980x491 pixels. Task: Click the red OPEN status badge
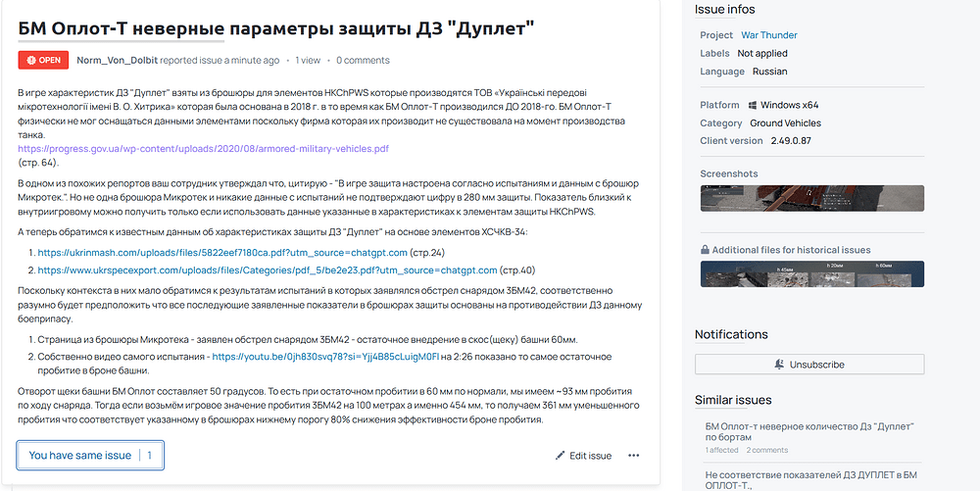43,60
